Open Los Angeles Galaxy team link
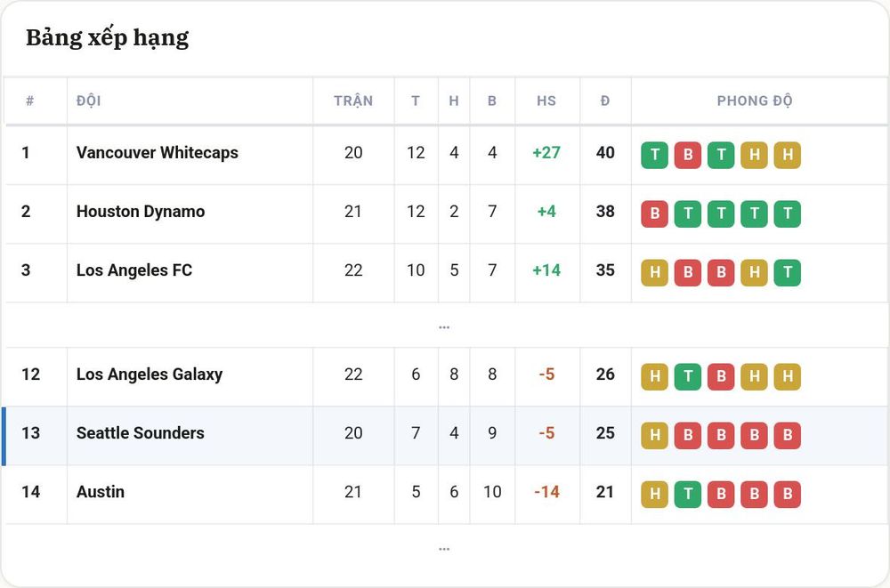The width and height of the screenshot is (890, 588). coord(150,375)
